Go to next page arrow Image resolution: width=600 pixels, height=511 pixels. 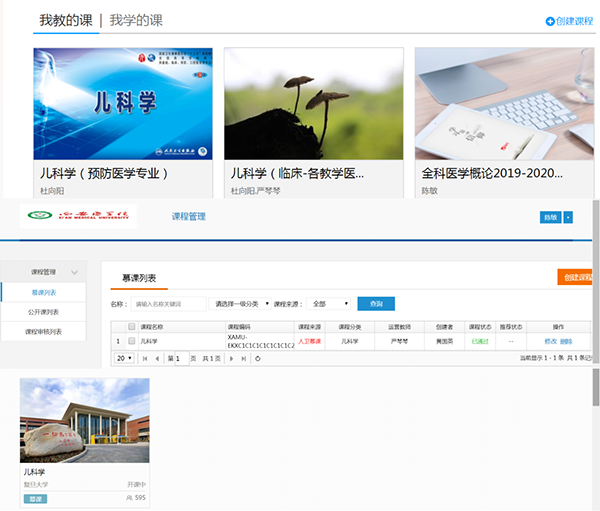[230, 358]
